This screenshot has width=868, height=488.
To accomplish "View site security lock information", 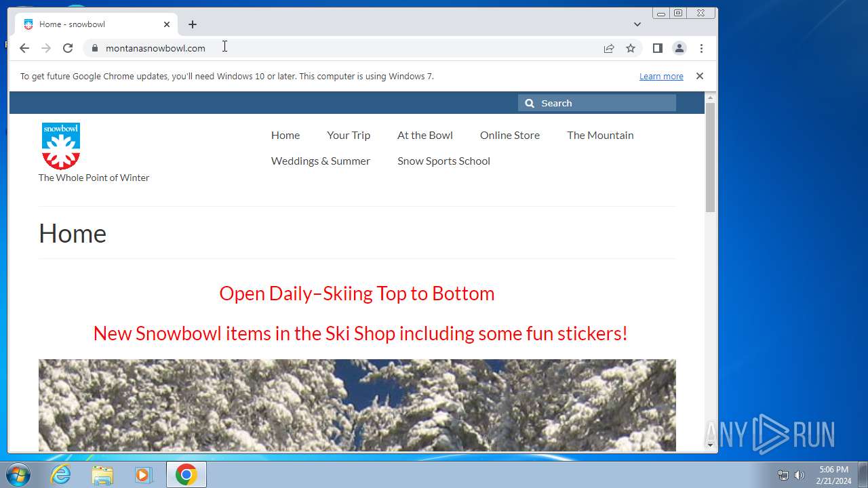I will click(95, 48).
